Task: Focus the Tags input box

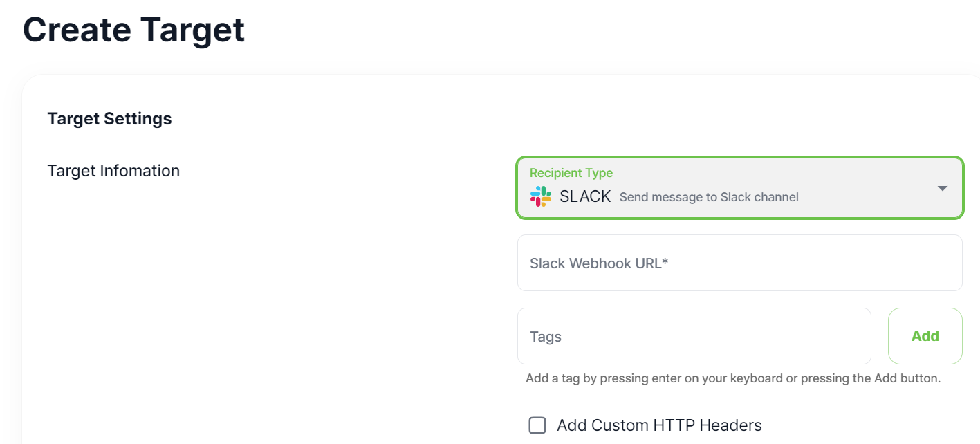Action: click(x=694, y=336)
